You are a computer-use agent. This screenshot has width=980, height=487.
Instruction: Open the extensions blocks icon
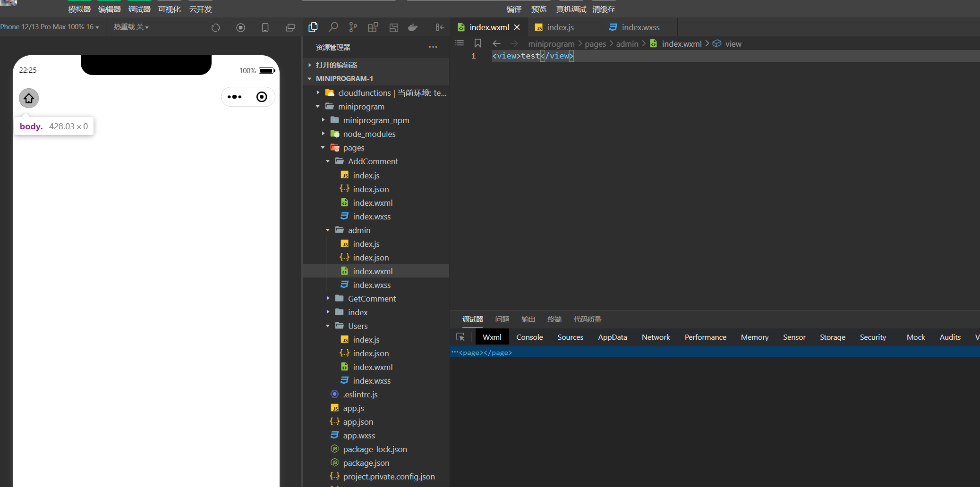point(373,27)
